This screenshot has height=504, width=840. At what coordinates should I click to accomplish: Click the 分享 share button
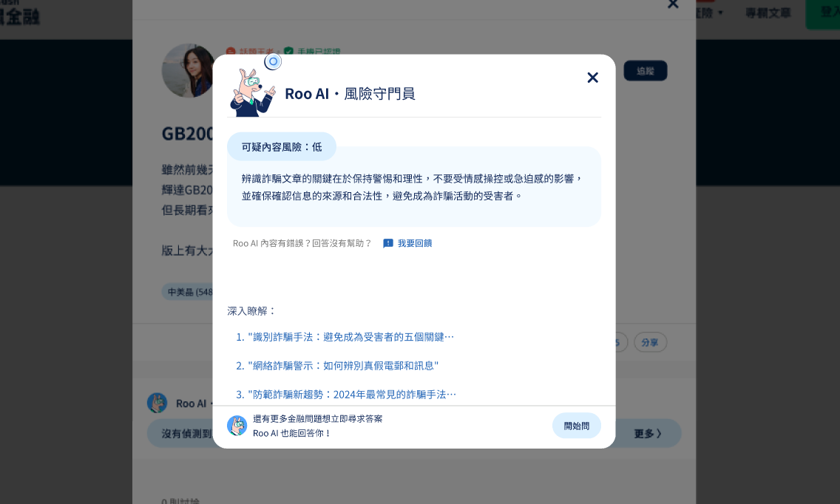(651, 343)
